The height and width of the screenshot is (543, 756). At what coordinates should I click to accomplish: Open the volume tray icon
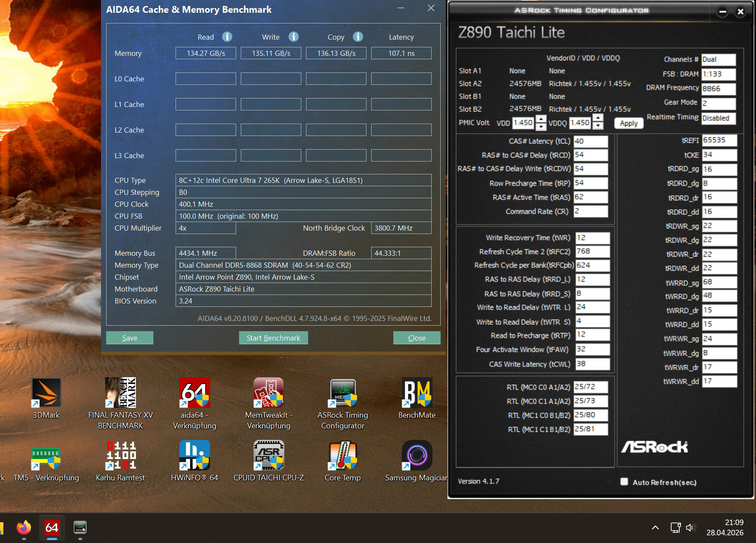[691, 528]
